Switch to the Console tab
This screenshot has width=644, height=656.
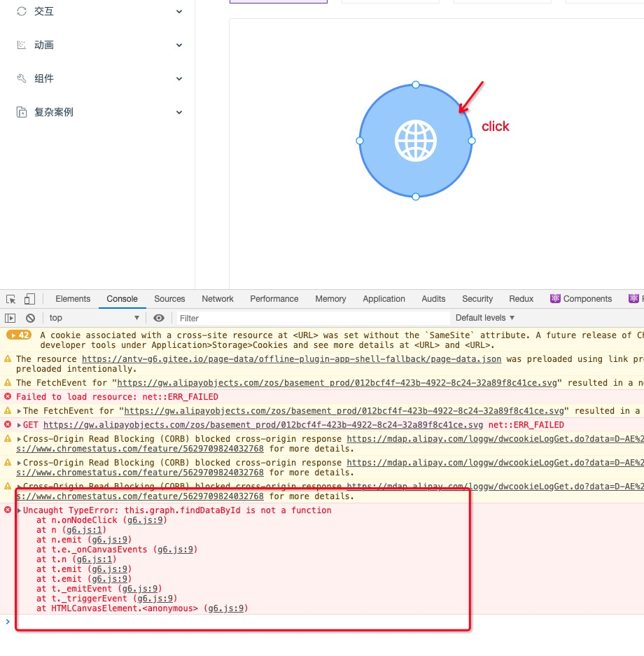tap(122, 299)
